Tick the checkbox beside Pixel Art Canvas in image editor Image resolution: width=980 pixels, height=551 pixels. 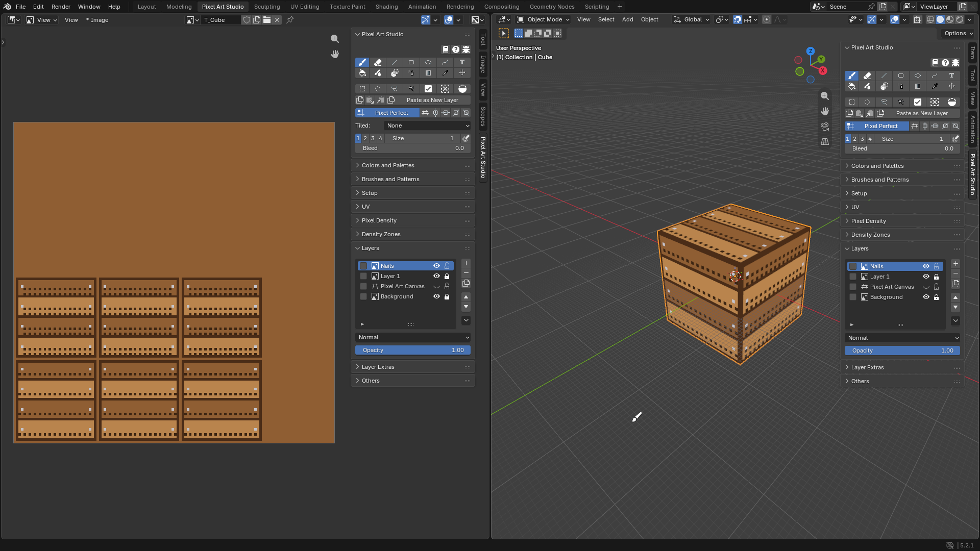point(363,286)
